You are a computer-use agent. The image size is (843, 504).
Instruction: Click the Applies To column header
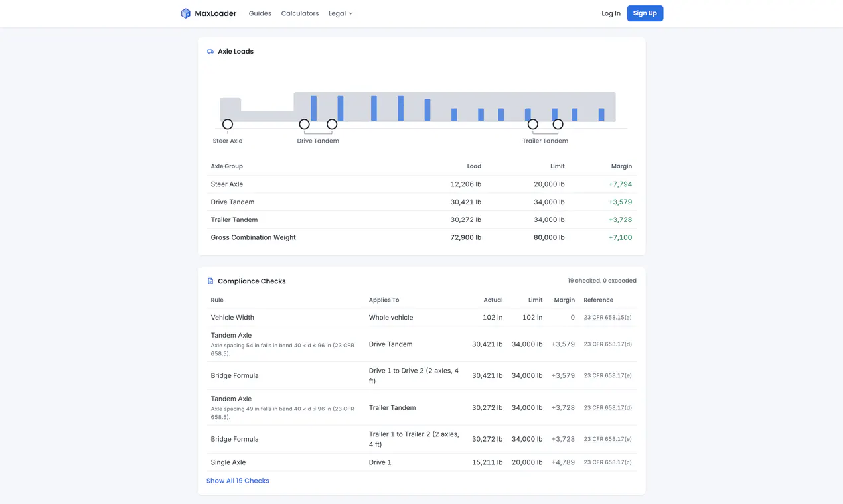(x=384, y=300)
